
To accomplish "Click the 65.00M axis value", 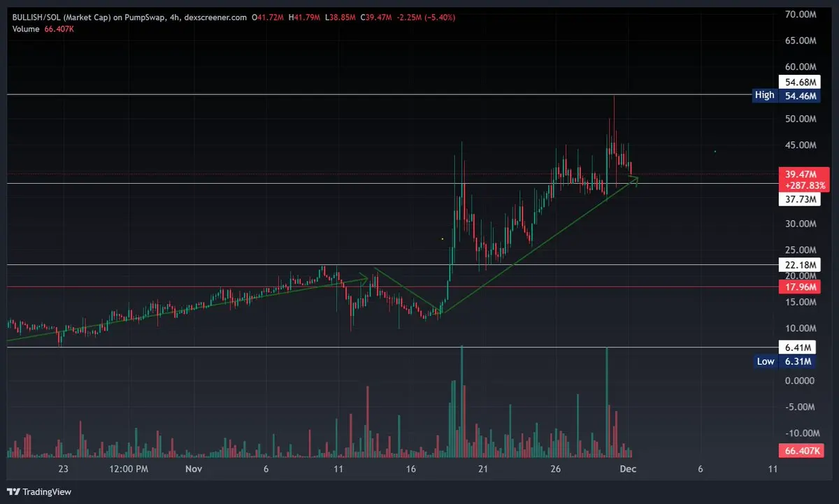I will [x=801, y=41].
